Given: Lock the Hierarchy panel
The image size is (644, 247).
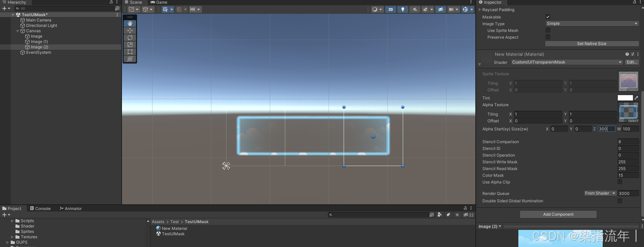Looking at the screenshot, I should click(111, 2).
